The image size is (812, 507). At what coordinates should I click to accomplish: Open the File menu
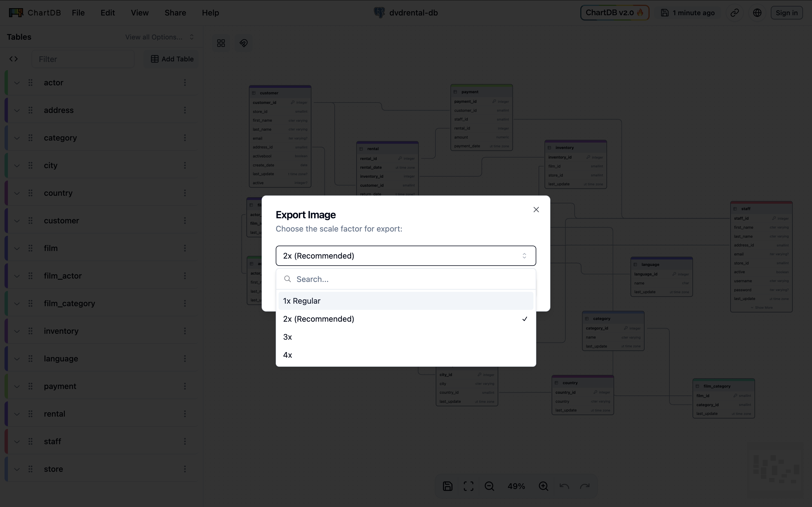tap(78, 13)
